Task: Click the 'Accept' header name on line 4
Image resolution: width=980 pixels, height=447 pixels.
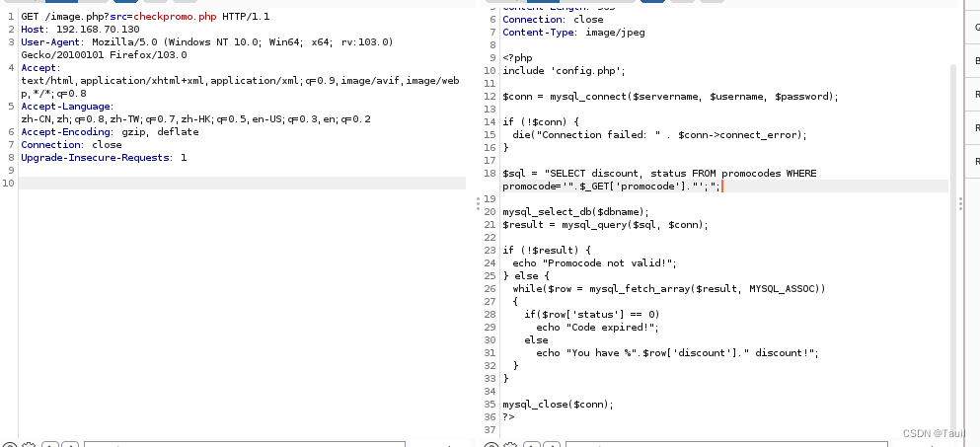Action: [38, 67]
